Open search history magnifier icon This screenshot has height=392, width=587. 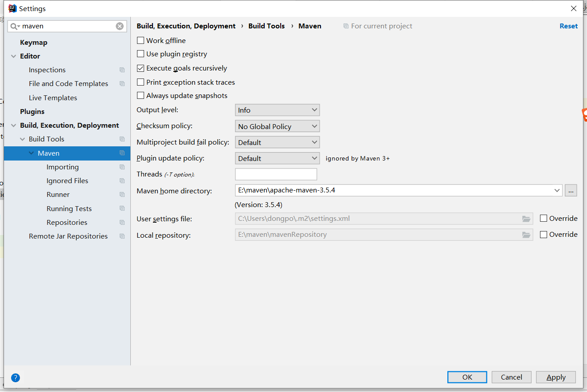15,26
